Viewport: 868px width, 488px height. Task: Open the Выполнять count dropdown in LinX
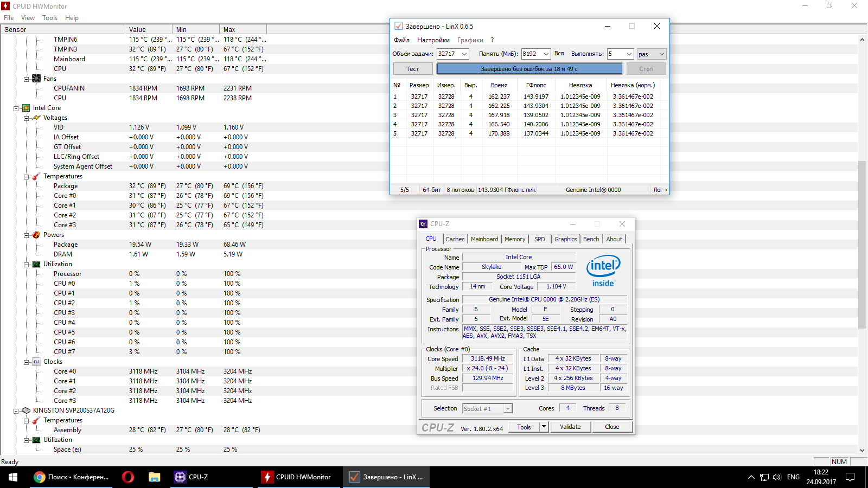pos(629,54)
